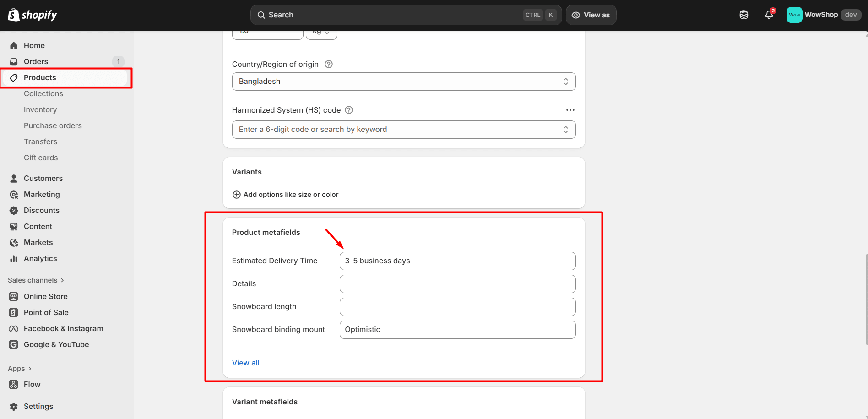
Task: Open the weight unit kg dropdown
Action: (321, 33)
